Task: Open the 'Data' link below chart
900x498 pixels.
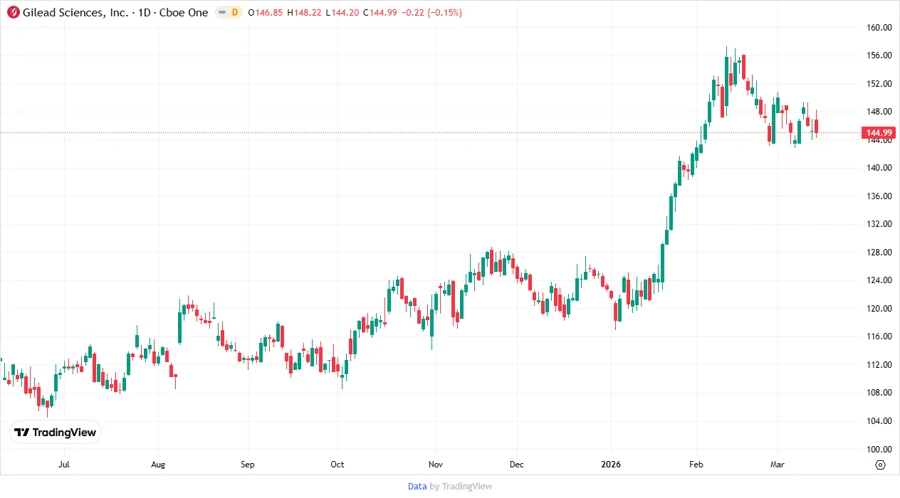Action: (x=417, y=487)
